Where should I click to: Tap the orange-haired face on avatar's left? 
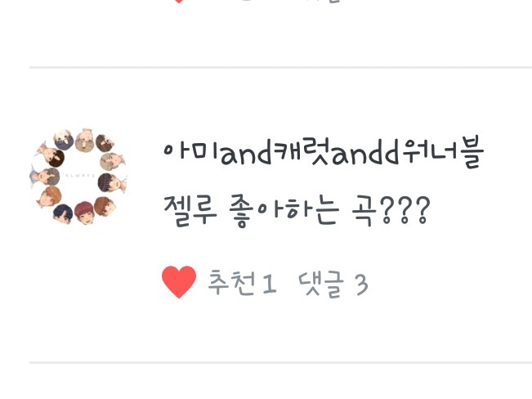tap(50, 197)
